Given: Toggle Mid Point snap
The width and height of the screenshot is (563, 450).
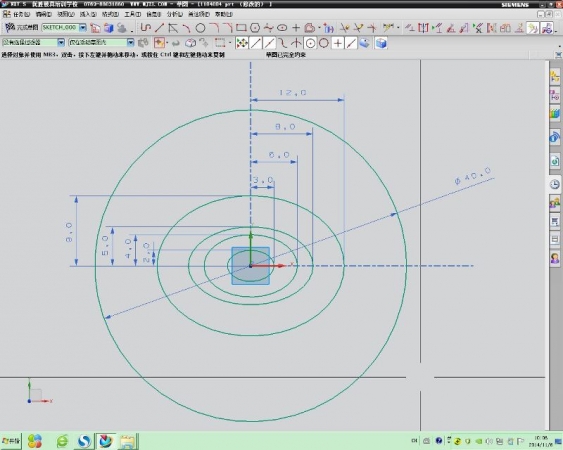Looking at the screenshot, I should pos(269,43).
